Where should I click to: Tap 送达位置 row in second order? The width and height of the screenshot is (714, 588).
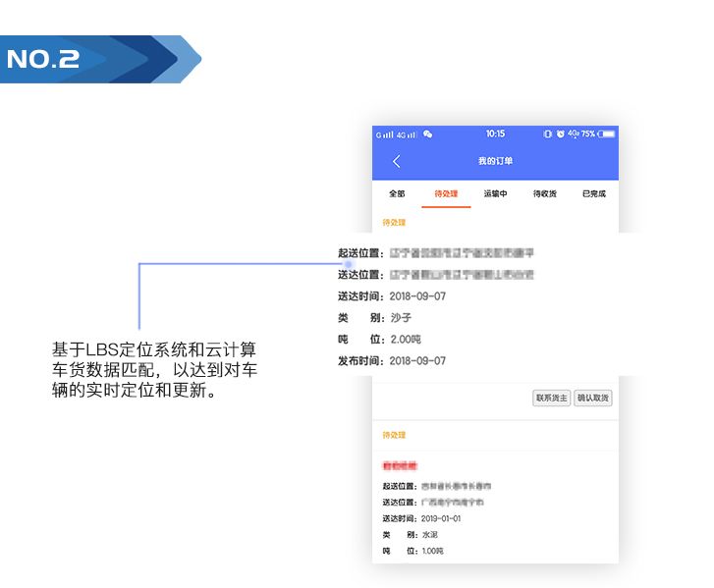433,503
